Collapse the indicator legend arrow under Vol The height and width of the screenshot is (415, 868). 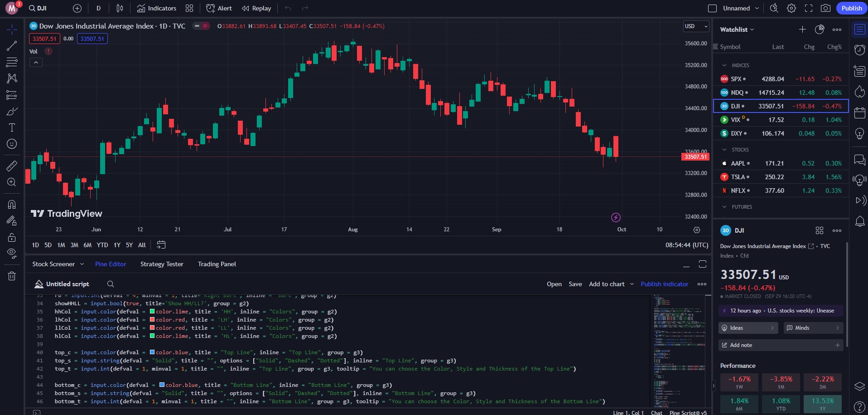(x=36, y=63)
